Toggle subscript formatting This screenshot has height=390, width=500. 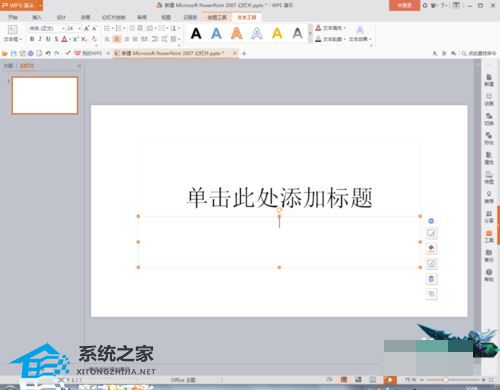click(84, 39)
